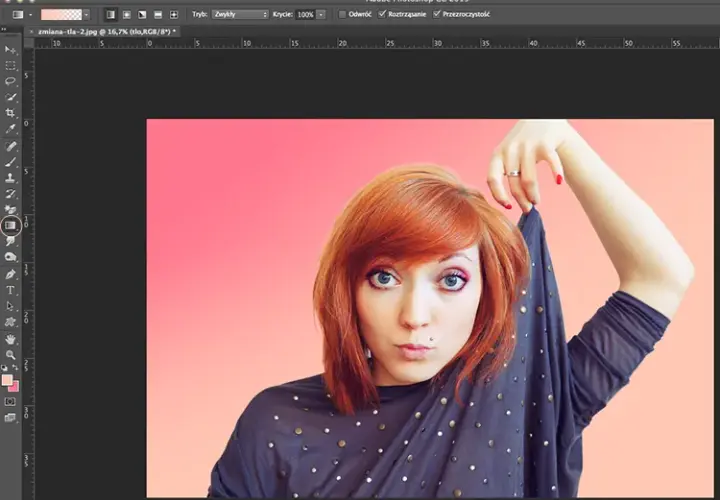Click the pink background color swatch

pyautogui.click(x=15, y=388)
